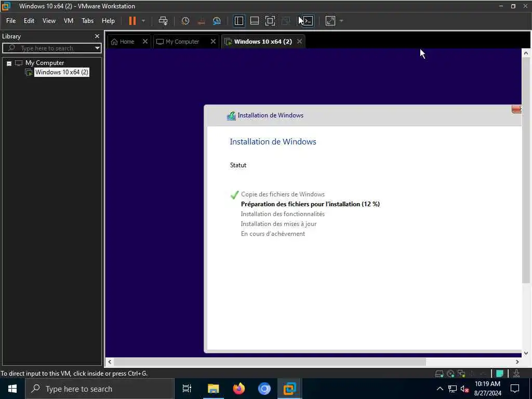Image resolution: width=532 pixels, height=399 pixels.
Task: Show hidden tray icons chevron
Action: [x=440, y=389]
